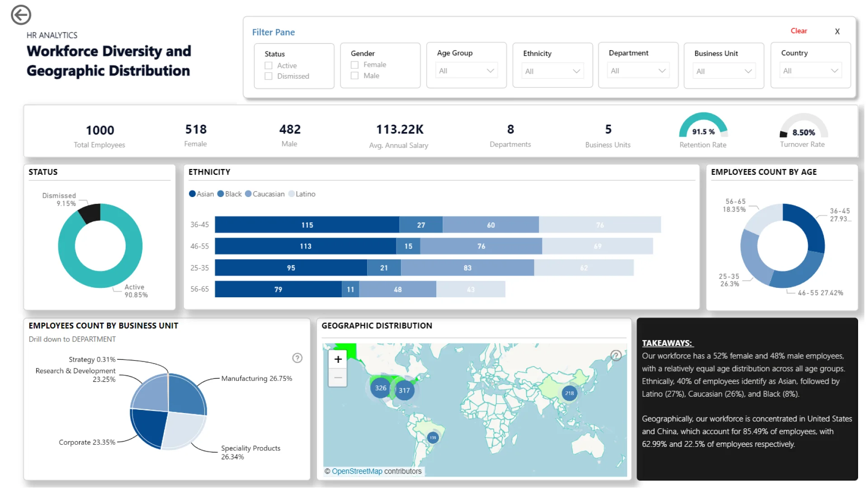868x488 pixels.
Task: Open the Ethnicity dropdown
Action: [552, 71]
